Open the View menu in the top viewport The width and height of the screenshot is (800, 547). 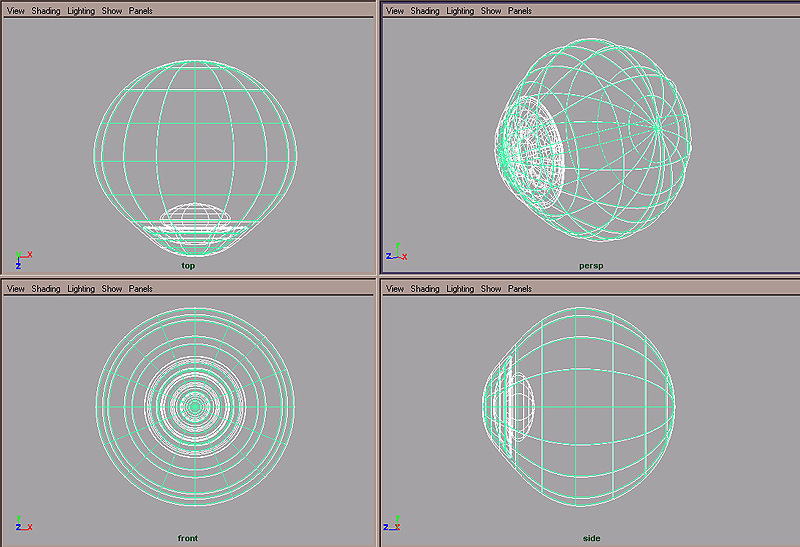click(16, 11)
